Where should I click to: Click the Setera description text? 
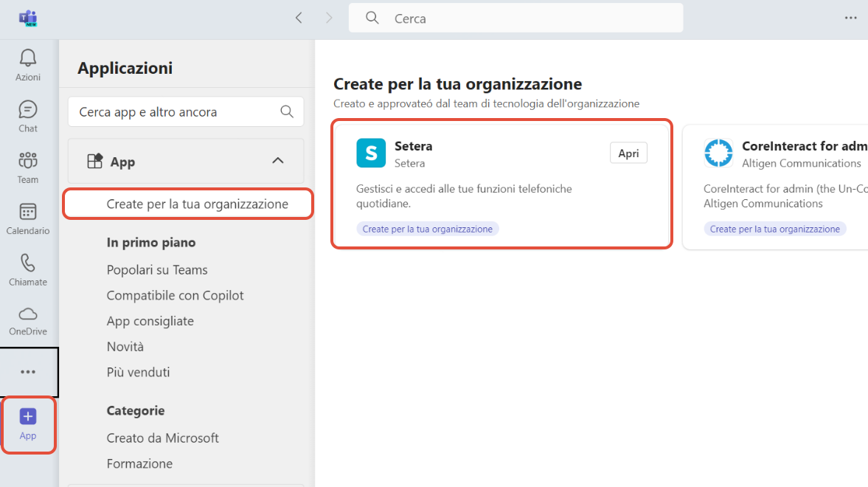[464, 196]
